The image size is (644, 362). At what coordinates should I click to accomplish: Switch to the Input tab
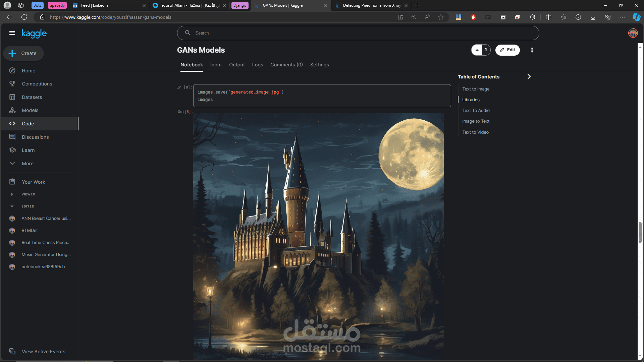coord(216,65)
